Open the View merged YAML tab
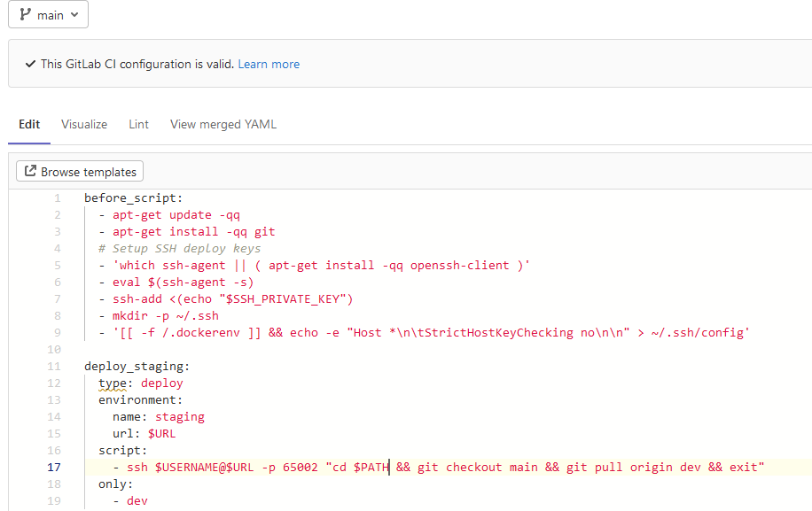812x511 pixels. click(223, 124)
